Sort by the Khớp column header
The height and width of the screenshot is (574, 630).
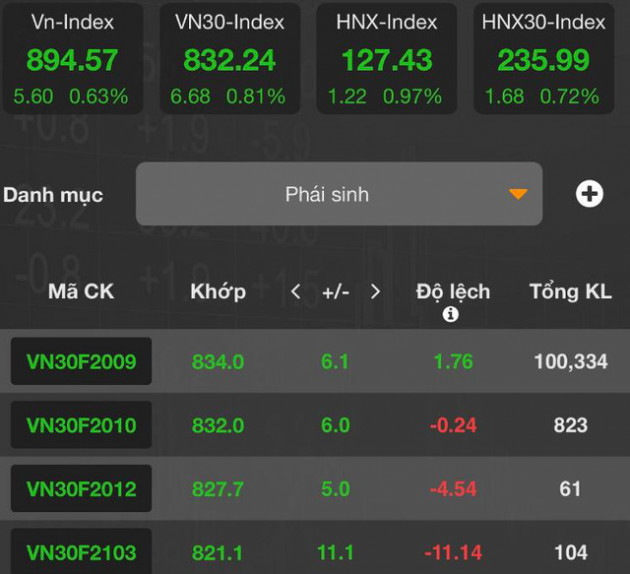click(218, 291)
